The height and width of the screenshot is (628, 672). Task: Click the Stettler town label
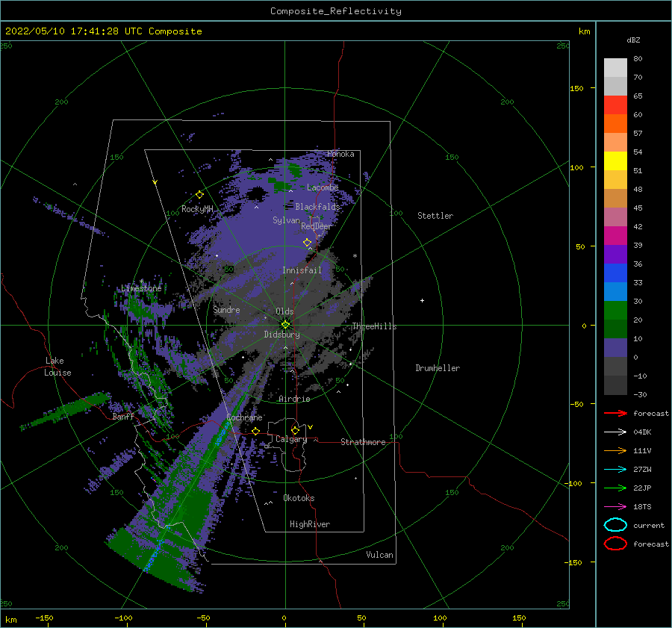(435, 216)
